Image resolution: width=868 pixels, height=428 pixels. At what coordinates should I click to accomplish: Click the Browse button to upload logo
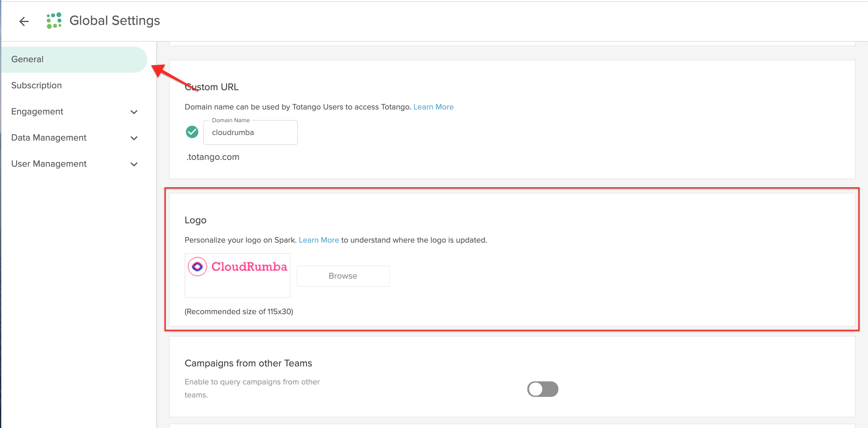(x=343, y=276)
